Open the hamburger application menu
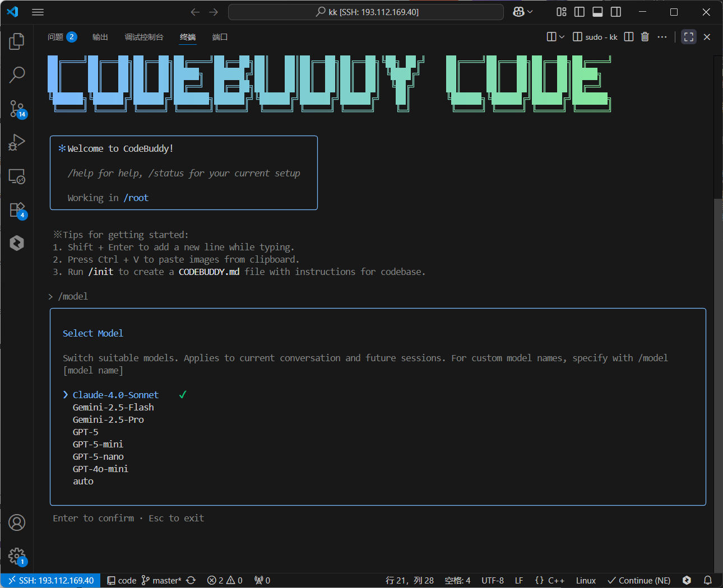 tap(38, 12)
